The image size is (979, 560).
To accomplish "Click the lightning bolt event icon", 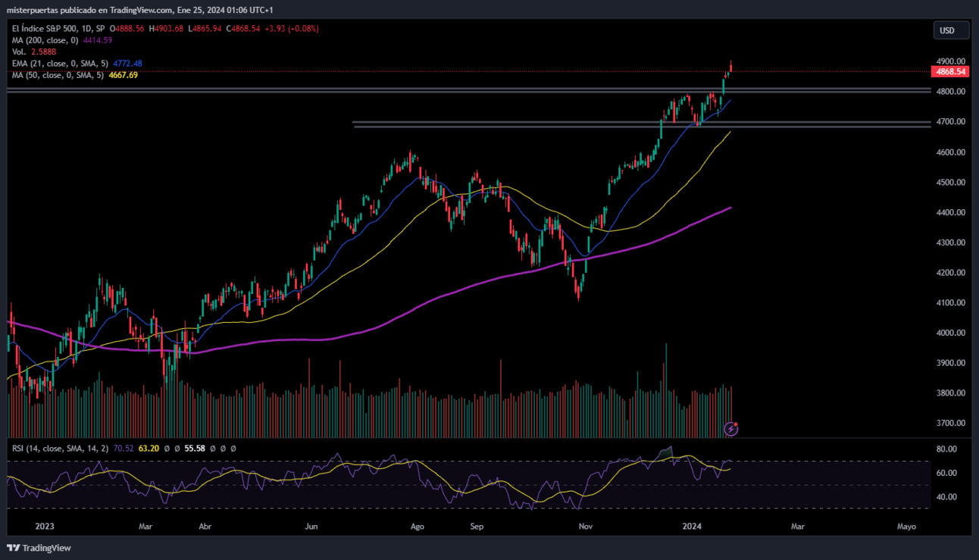I will pyautogui.click(x=731, y=429).
